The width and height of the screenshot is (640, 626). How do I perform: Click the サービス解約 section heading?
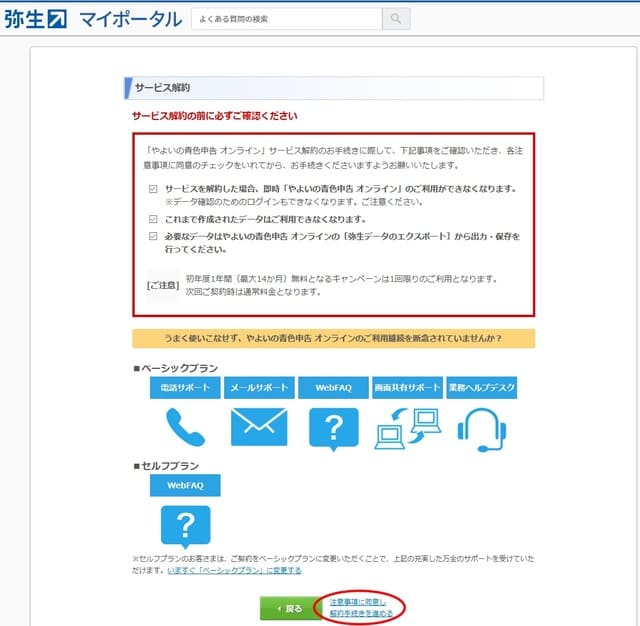(x=333, y=88)
